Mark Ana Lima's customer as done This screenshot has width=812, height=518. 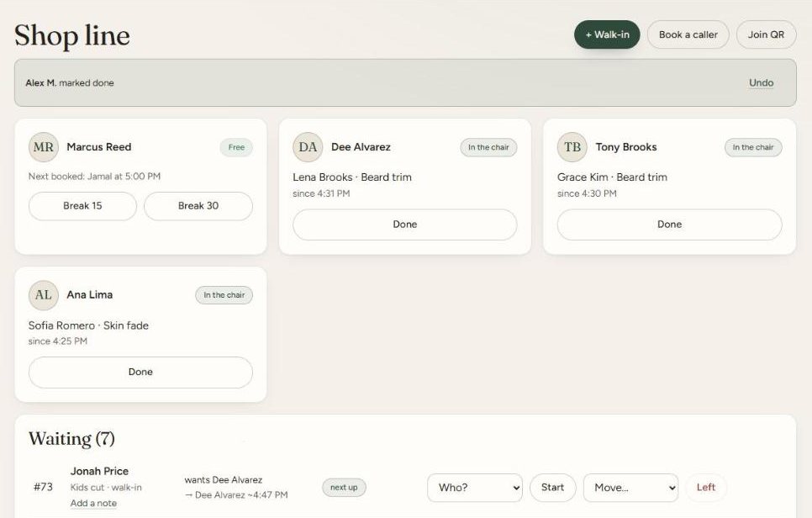[x=140, y=372]
